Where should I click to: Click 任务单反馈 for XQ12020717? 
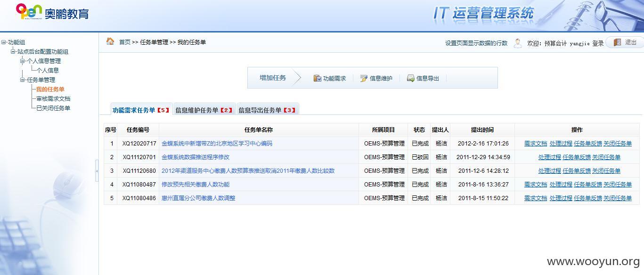[x=588, y=144]
